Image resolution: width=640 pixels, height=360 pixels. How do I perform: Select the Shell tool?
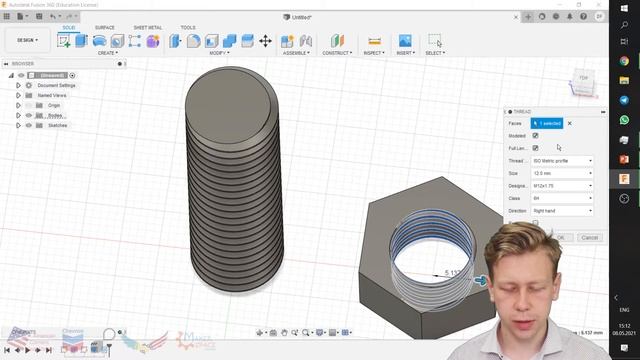[x=211, y=41]
